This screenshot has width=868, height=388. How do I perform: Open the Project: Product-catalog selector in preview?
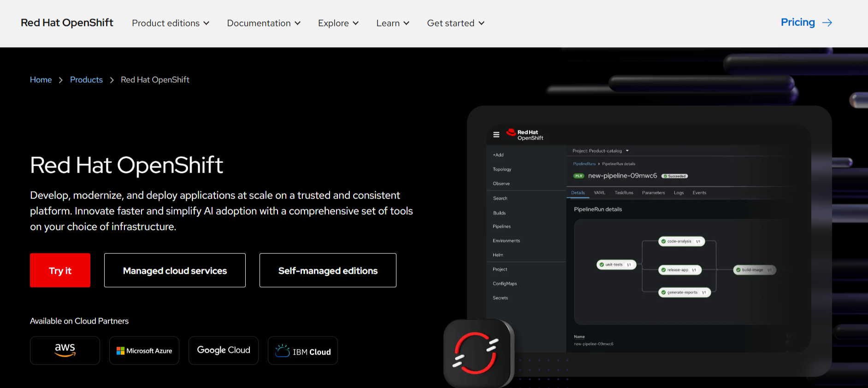pyautogui.click(x=601, y=151)
